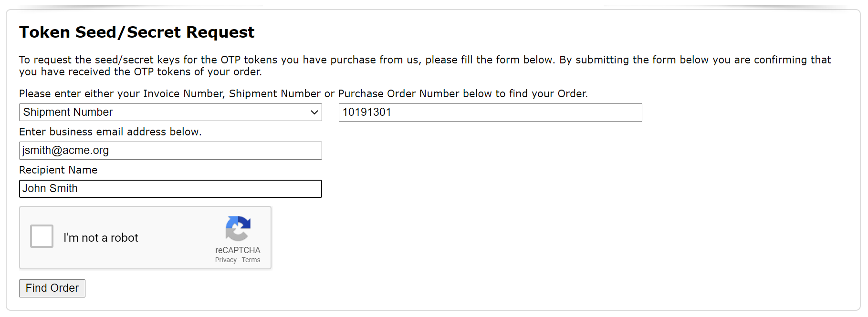Focus the order number field containing 10191301
The width and height of the screenshot is (868, 317).
pyautogui.click(x=490, y=112)
